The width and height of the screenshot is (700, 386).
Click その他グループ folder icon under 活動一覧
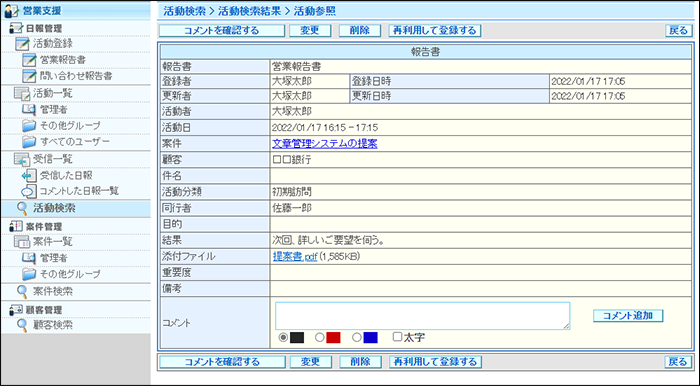coord(29,126)
